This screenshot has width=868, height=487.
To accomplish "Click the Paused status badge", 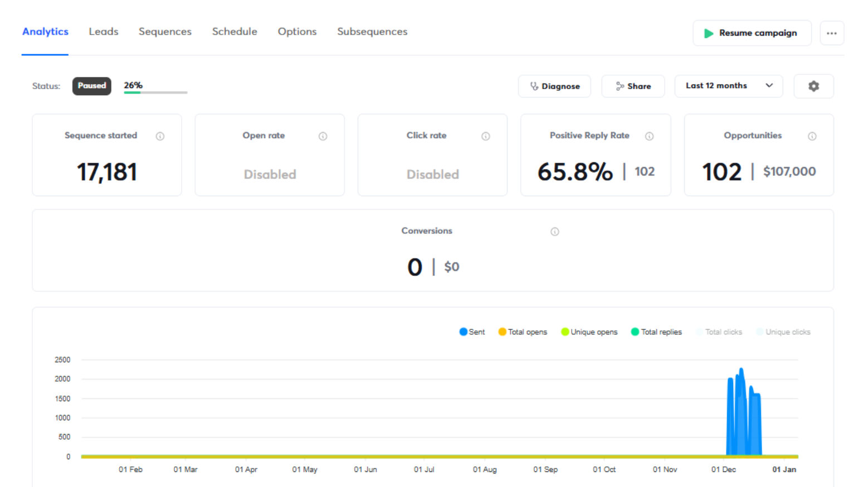I will tap(91, 86).
